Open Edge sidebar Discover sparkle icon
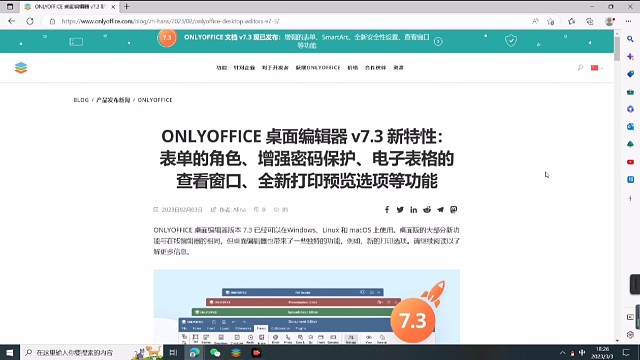 [x=630, y=57]
